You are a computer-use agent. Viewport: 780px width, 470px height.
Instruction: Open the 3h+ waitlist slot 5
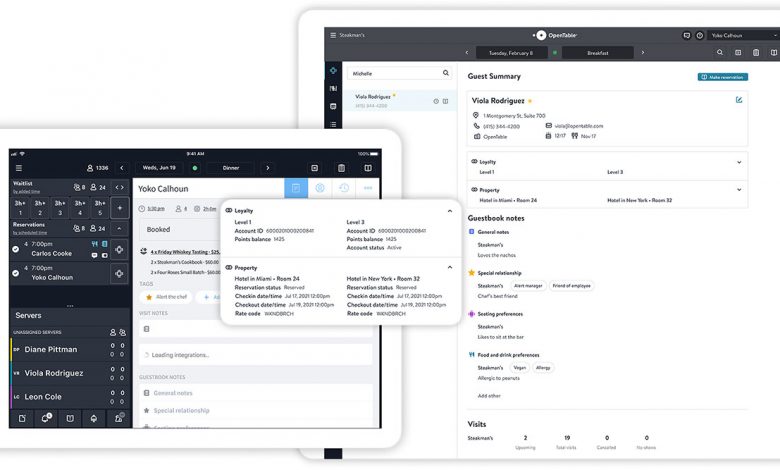pos(100,207)
